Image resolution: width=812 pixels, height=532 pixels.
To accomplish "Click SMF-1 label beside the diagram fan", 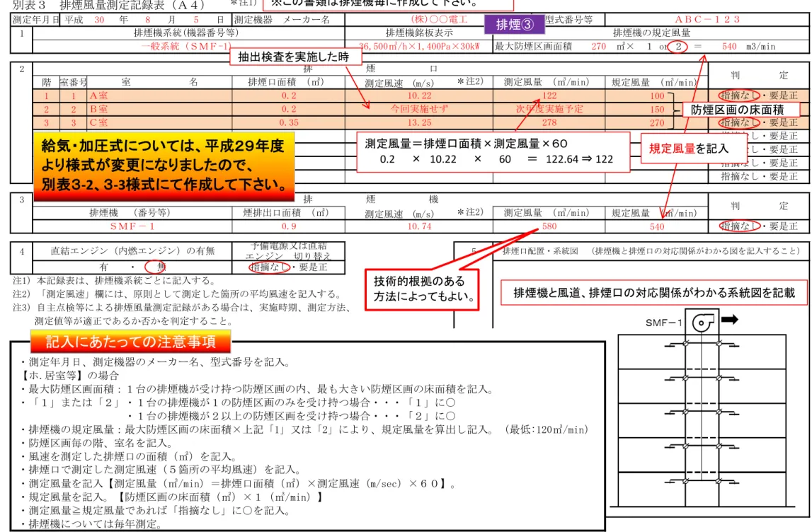I will pyautogui.click(x=663, y=323).
